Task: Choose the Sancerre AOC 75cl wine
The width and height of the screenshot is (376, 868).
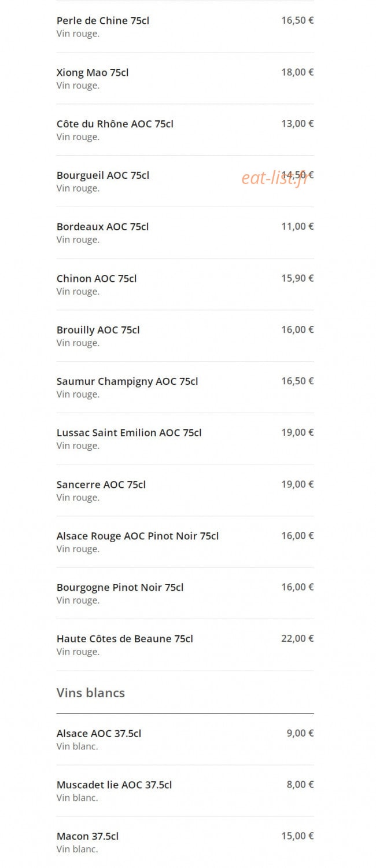Action: tap(185, 490)
